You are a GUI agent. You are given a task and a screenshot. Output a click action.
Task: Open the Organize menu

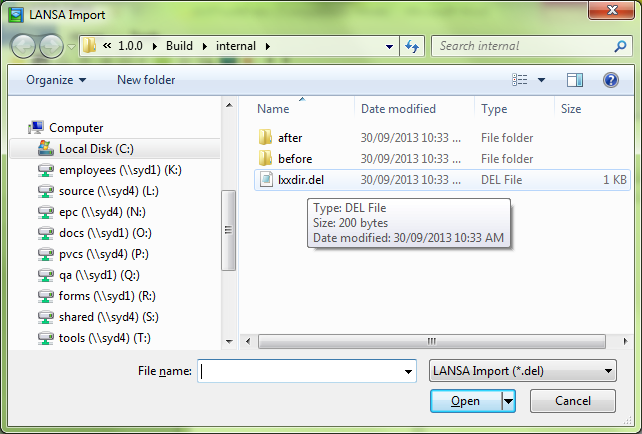click(56, 80)
